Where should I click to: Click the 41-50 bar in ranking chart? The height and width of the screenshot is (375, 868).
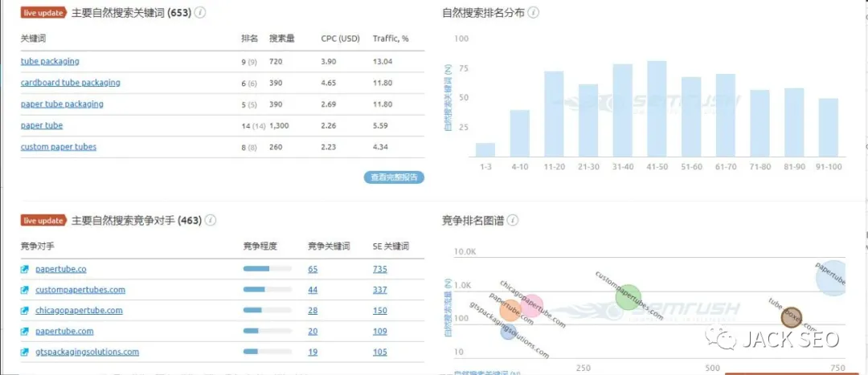tap(657, 108)
